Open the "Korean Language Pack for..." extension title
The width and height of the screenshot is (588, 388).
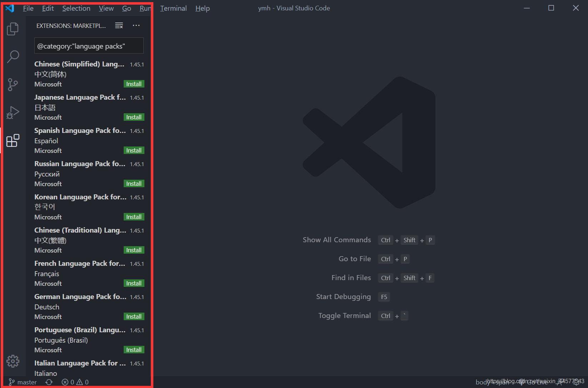(x=80, y=197)
